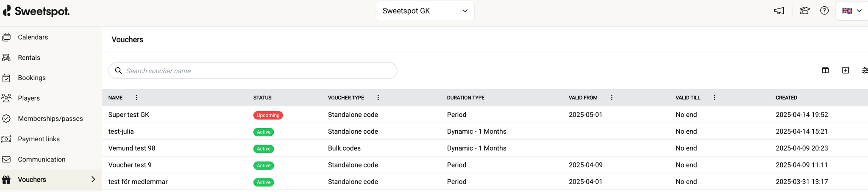The height and width of the screenshot is (192, 868).
Task: Open Voucher Type column options menu
Action: tap(378, 98)
